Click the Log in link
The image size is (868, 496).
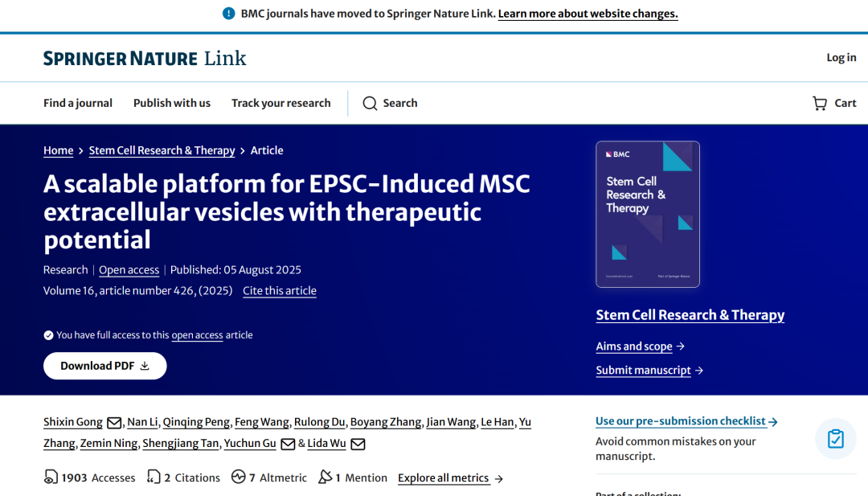point(841,57)
